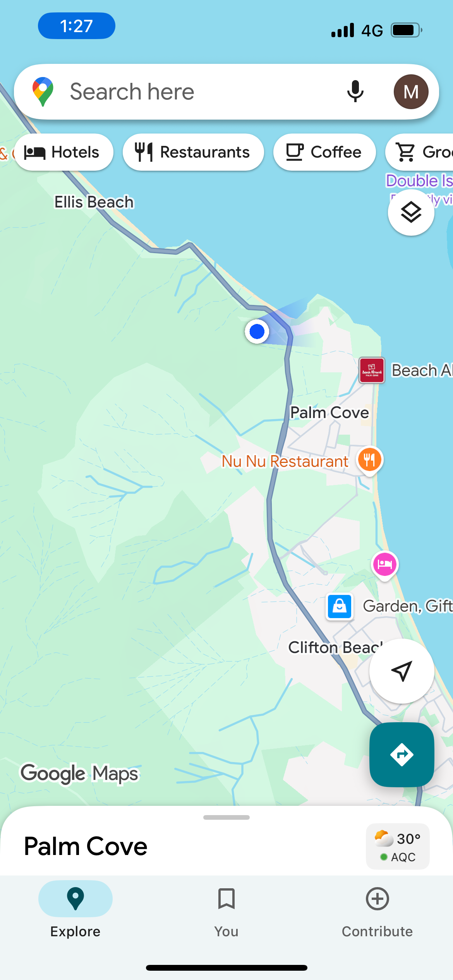Toggle the Restaurants filter chip
The height and width of the screenshot is (980, 453).
coord(193,152)
